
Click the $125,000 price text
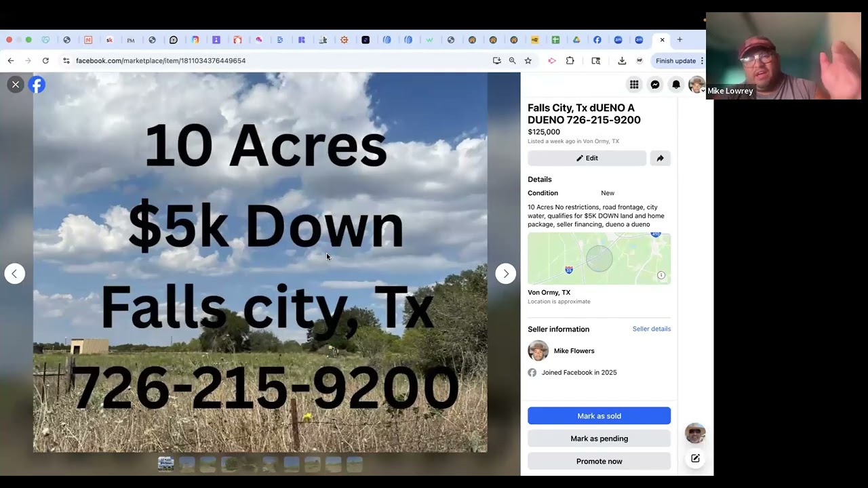[x=544, y=132]
